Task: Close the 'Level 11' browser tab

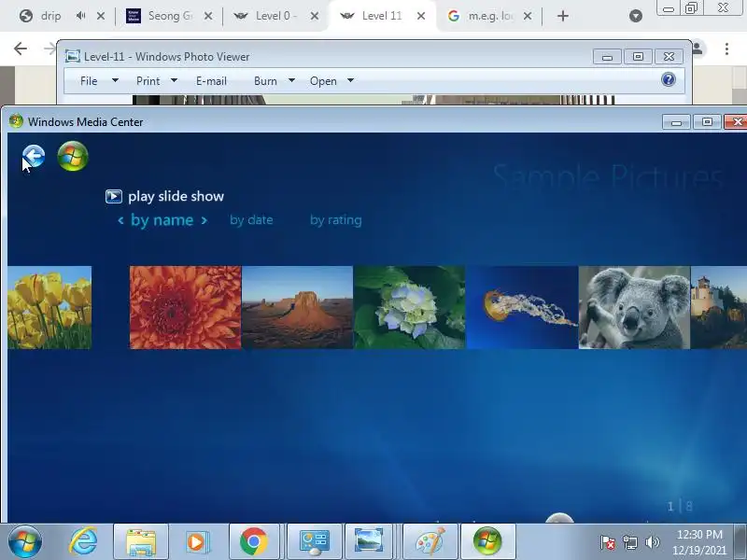Action: (x=421, y=16)
